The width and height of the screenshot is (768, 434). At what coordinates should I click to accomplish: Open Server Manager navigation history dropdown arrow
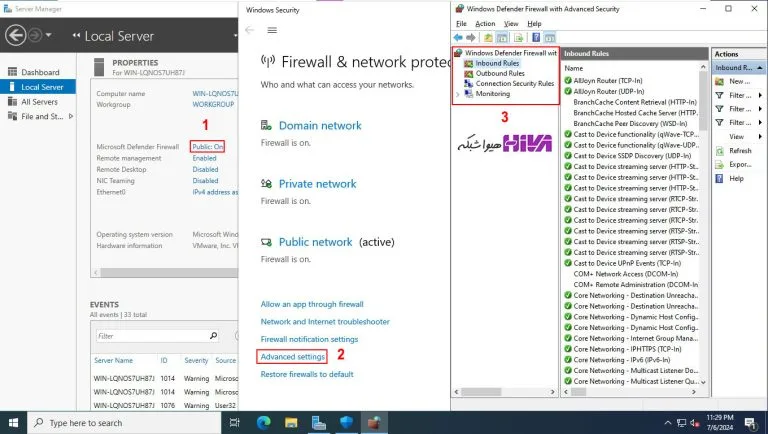[x=48, y=35]
